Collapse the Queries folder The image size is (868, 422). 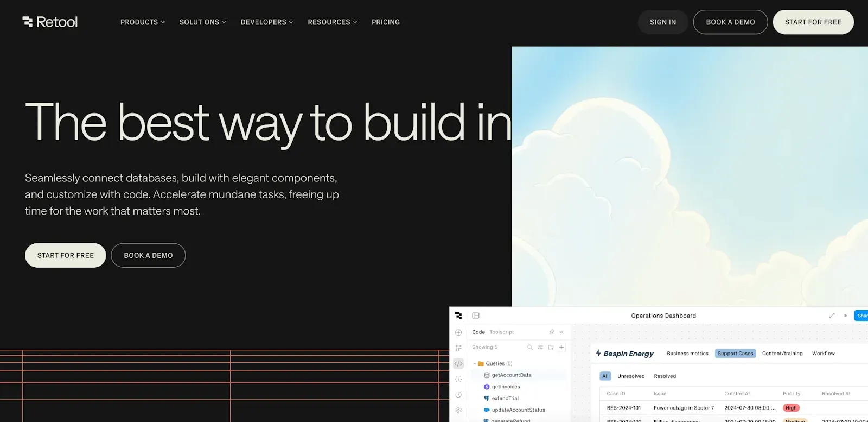pos(475,364)
